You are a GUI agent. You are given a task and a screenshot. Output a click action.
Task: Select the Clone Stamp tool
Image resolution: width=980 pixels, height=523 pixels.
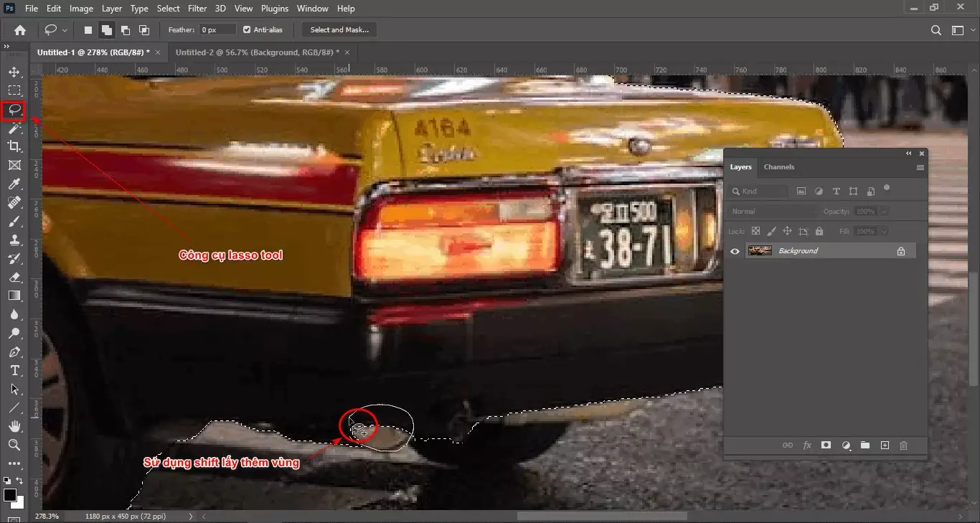click(x=14, y=240)
